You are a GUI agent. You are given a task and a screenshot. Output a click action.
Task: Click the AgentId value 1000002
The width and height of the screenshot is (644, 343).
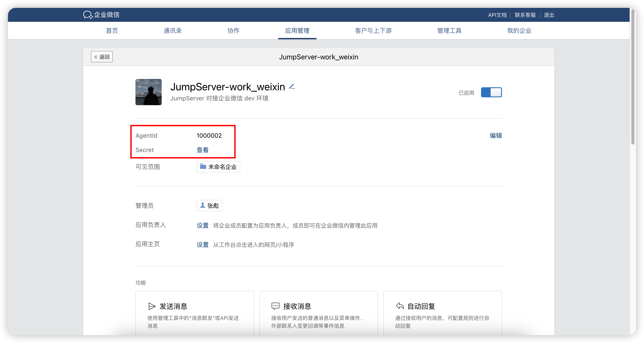[209, 135]
